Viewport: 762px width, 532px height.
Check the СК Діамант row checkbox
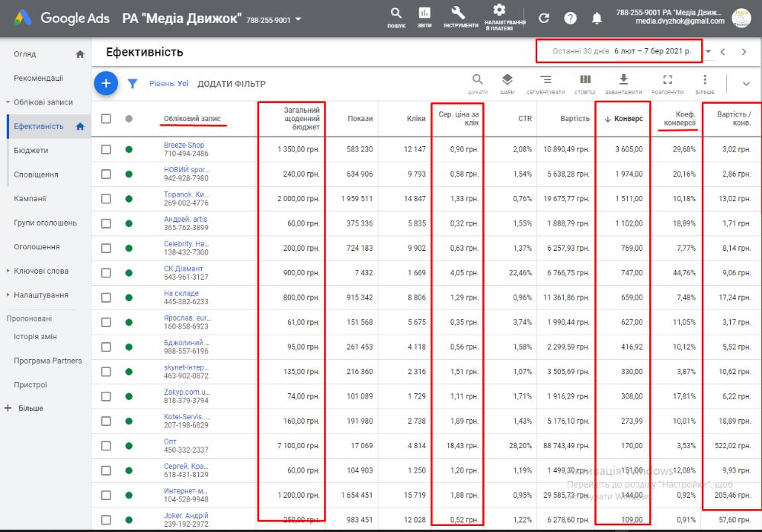coord(106,273)
